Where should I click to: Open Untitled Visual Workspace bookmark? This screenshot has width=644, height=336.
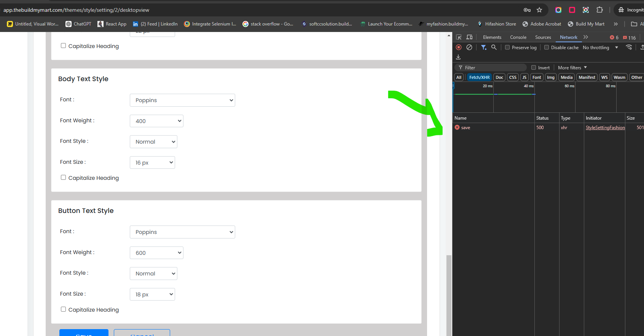33,24
